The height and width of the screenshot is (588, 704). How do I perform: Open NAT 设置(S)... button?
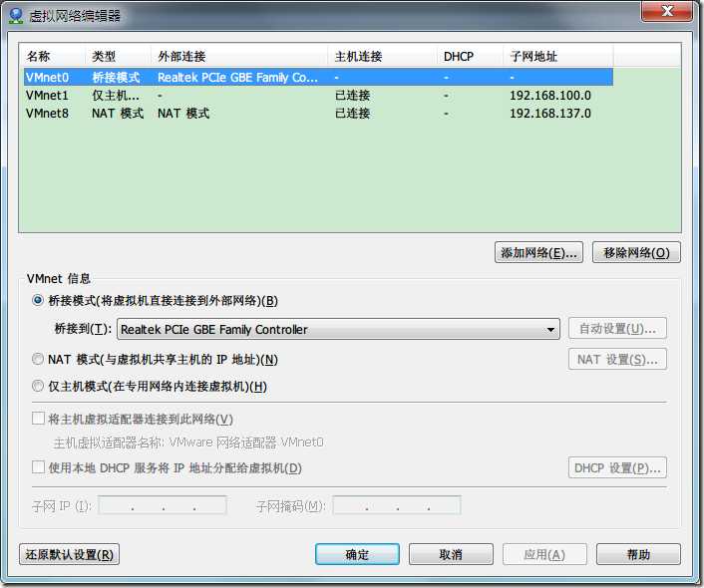[x=617, y=359]
